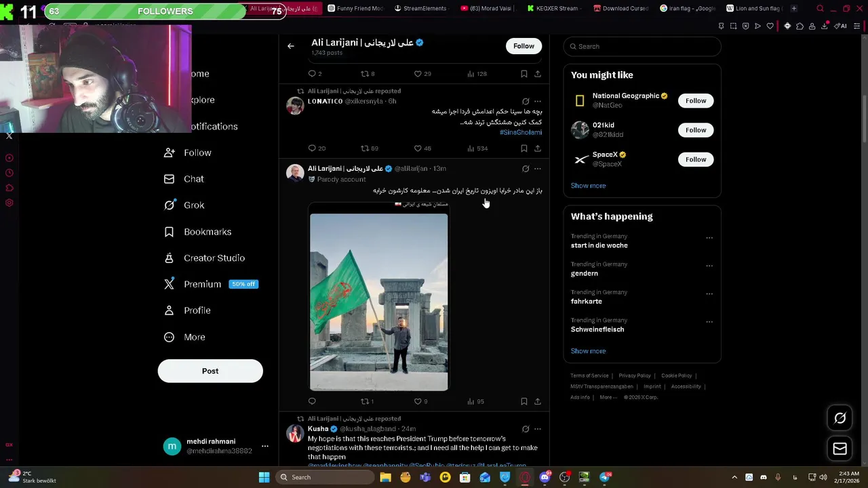Open account menu for mehdi rahmani
The height and width of the screenshot is (488, 868).
click(x=216, y=446)
